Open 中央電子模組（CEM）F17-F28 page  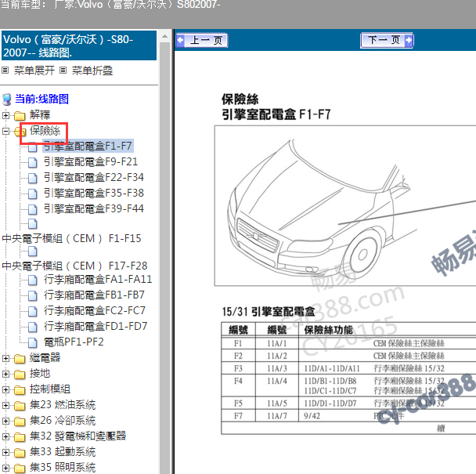74,266
